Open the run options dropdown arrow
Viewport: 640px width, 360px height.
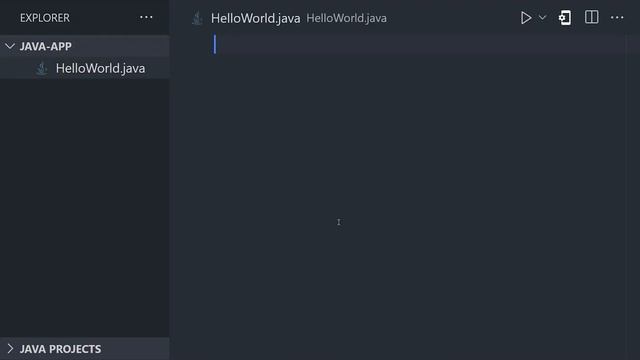[542, 18]
